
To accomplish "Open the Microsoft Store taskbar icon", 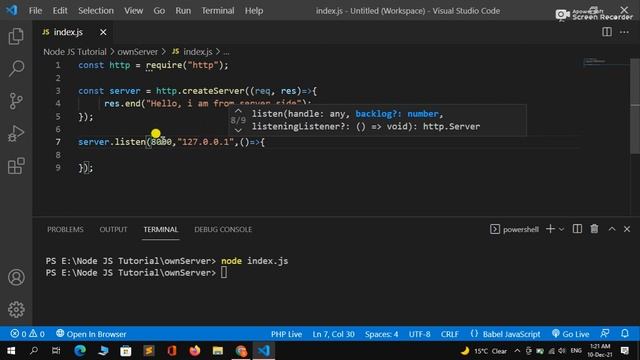I will tap(126, 351).
